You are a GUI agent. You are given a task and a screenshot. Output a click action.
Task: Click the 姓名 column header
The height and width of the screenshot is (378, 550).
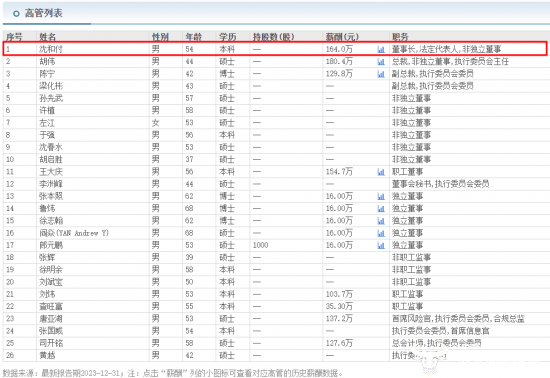pyautogui.click(x=47, y=37)
